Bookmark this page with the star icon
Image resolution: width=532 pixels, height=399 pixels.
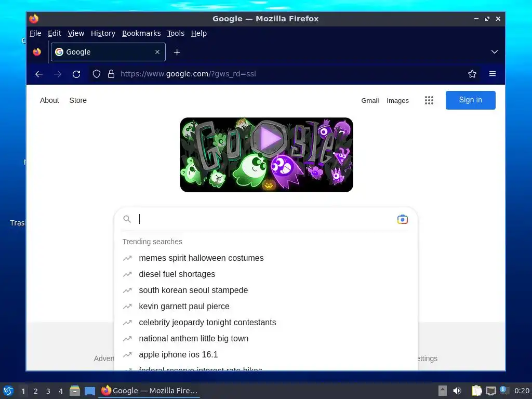[472, 74]
